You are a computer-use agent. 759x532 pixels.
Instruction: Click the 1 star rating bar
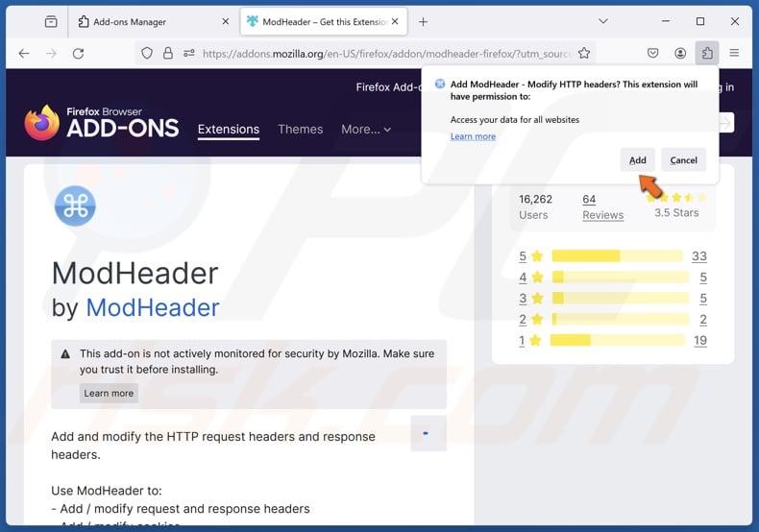pyautogui.click(x=618, y=341)
